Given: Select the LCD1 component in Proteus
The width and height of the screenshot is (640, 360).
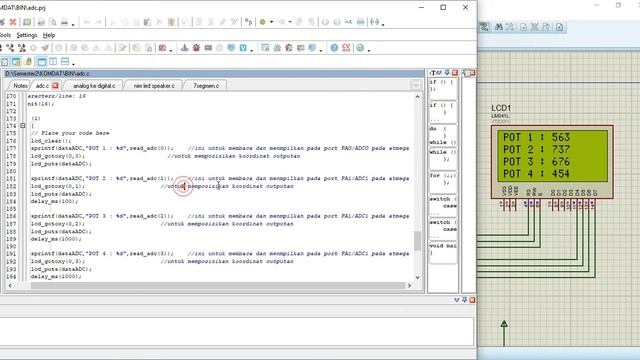Looking at the screenshot, I should click(552, 162).
